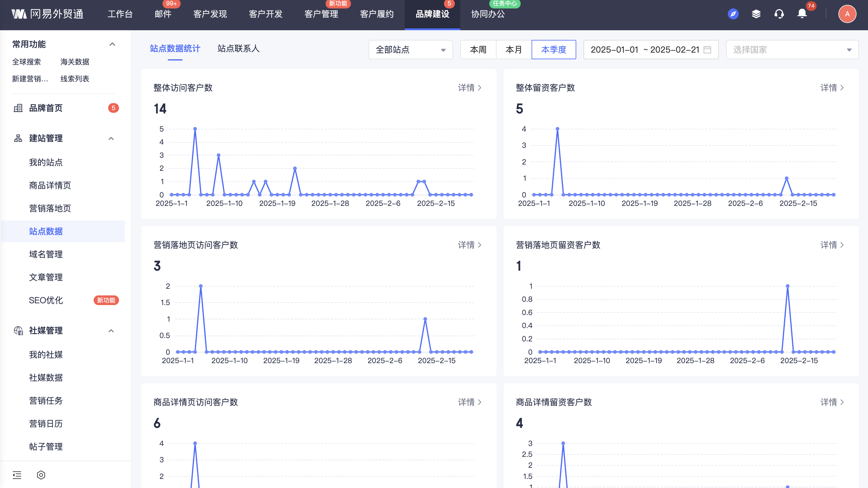The height and width of the screenshot is (488, 868).
Task: Collapse sidebar using the bottom menu icon
Action: tap(17, 475)
